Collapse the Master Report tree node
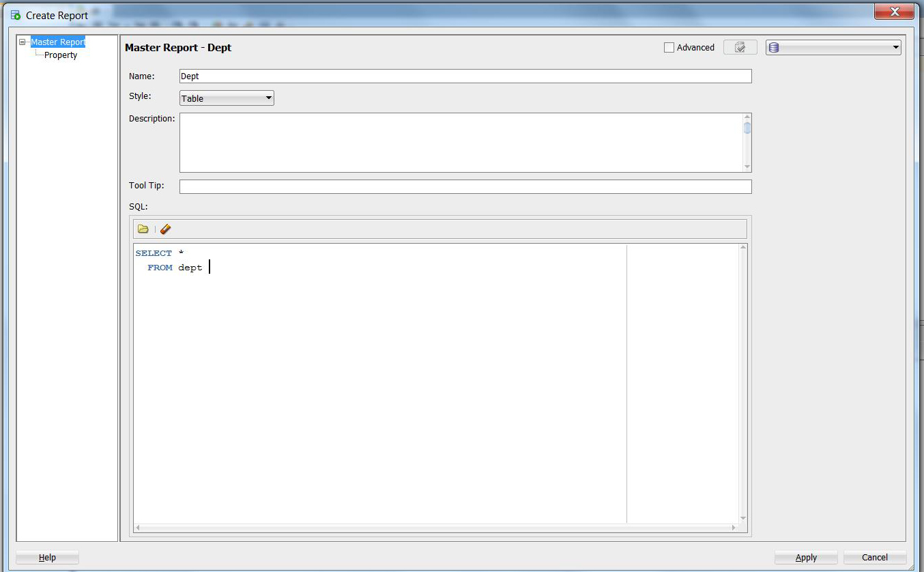Image resolution: width=924 pixels, height=572 pixels. click(23, 42)
